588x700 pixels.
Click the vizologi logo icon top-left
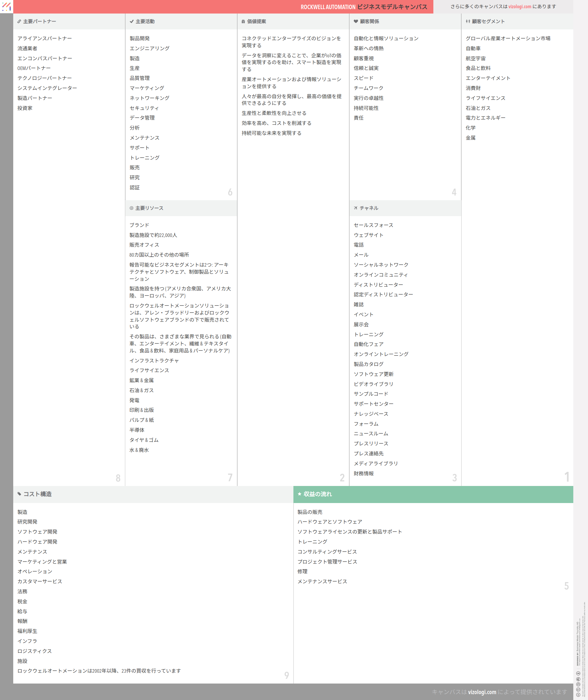pos(6,6)
